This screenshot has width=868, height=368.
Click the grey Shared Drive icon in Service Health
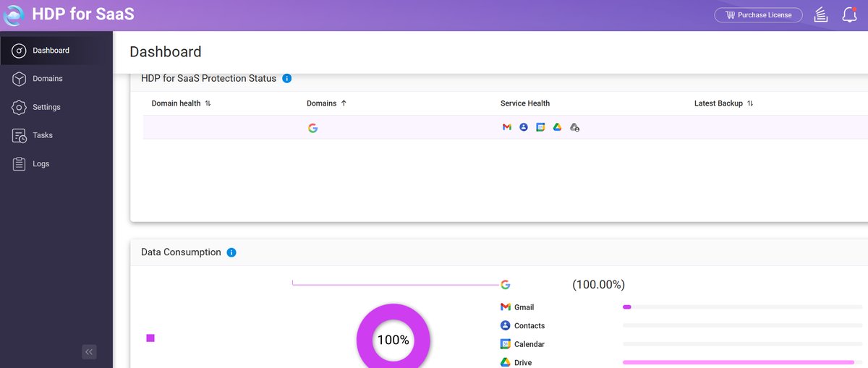click(x=574, y=127)
